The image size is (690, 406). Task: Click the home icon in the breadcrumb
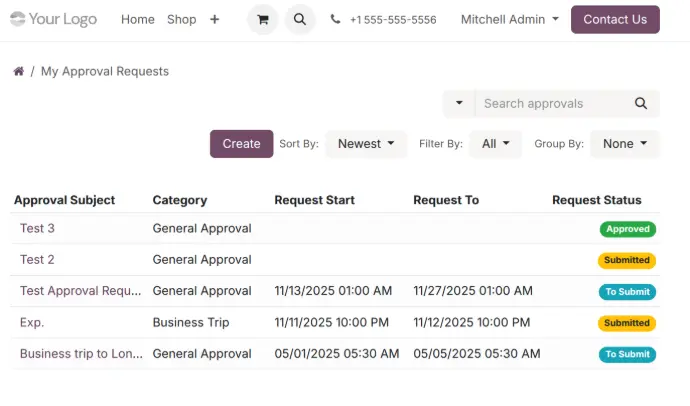click(x=18, y=72)
